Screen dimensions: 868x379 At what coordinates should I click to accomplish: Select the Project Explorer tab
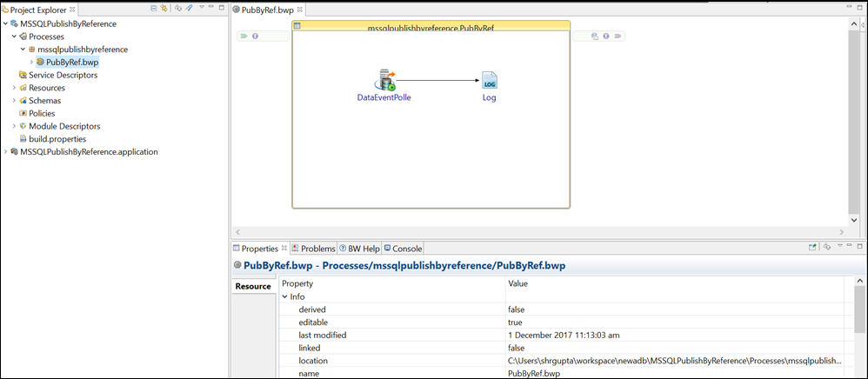click(x=38, y=10)
